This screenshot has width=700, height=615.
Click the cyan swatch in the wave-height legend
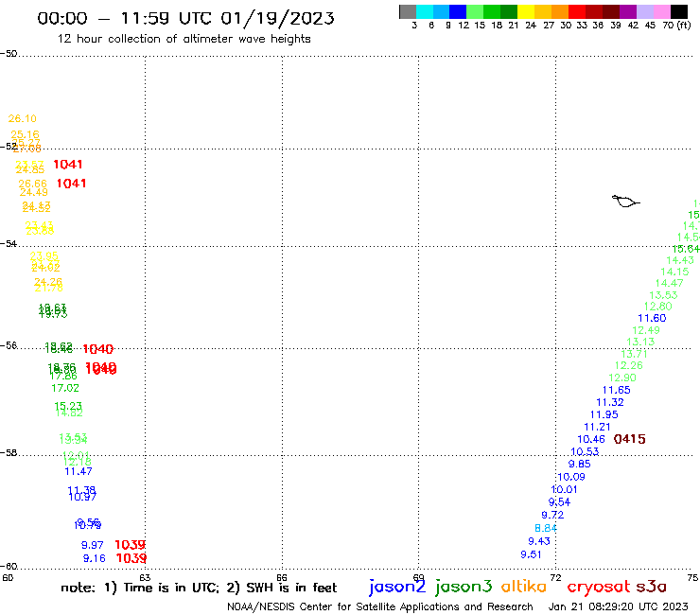424,11
